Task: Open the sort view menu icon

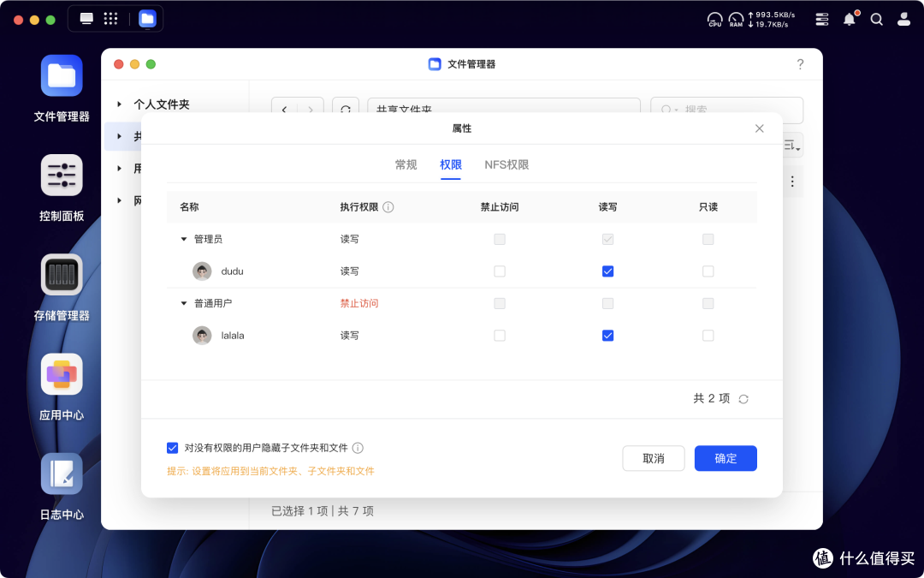Action: (x=792, y=145)
